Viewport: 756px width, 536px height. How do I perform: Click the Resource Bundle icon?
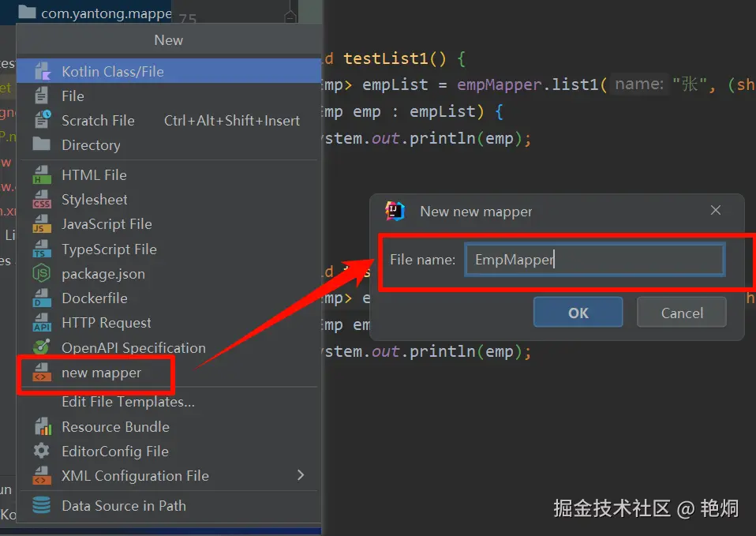click(43, 426)
